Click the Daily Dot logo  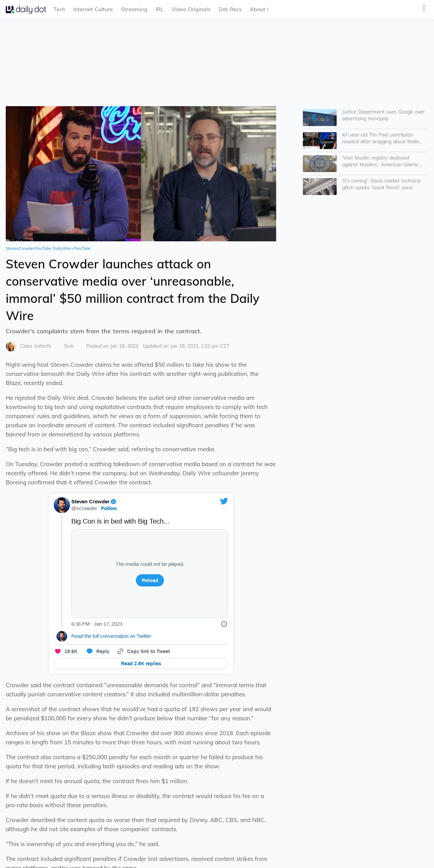click(x=26, y=9)
